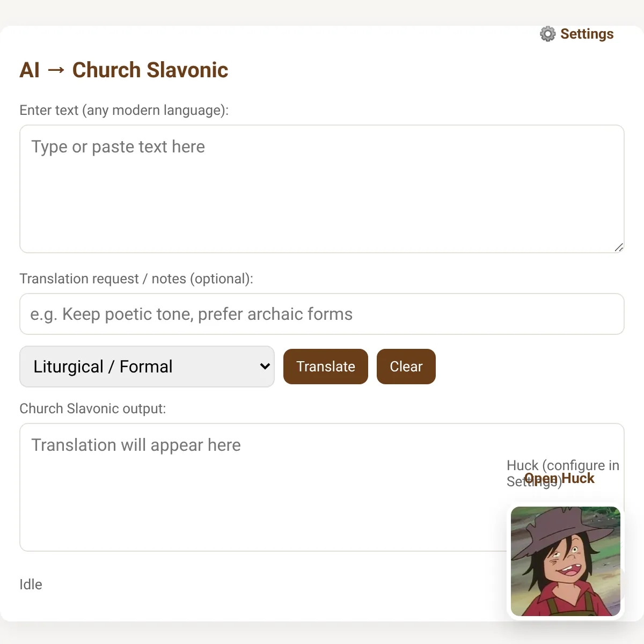Image resolution: width=644 pixels, height=644 pixels.
Task: Click the textarea resize handle corner
Action: (619, 247)
